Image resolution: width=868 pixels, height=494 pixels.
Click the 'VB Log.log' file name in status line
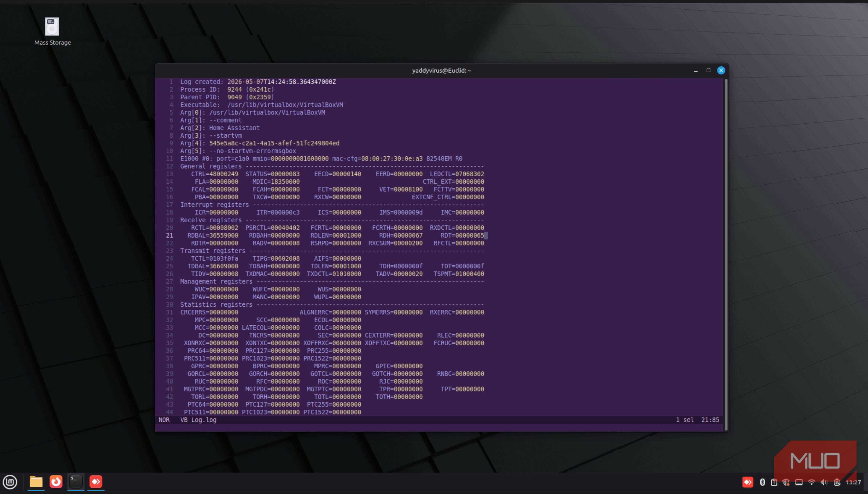coord(198,420)
